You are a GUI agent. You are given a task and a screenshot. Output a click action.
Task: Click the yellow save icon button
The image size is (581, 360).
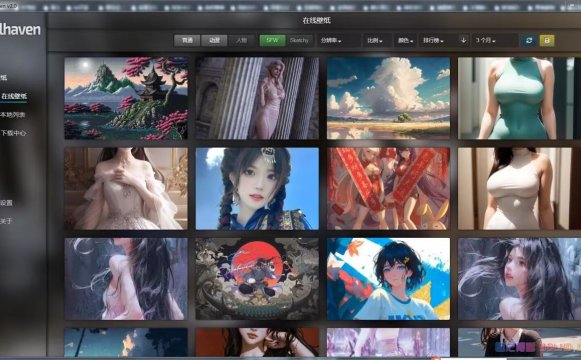547,40
